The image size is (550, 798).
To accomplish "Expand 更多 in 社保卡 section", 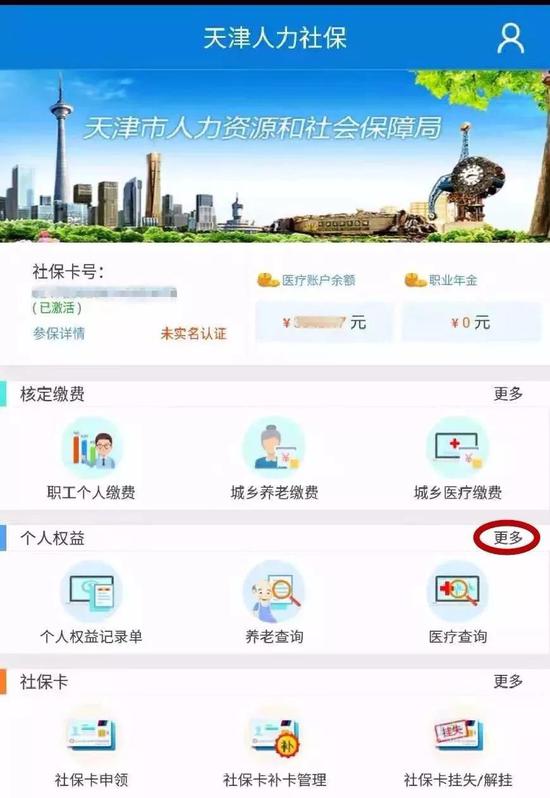I will coord(508,681).
